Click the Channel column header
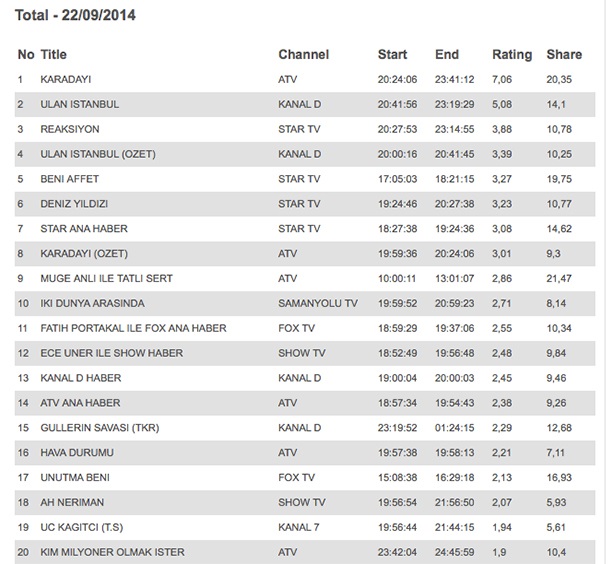The height and width of the screenshot is (564, 612). coord(303,54)
